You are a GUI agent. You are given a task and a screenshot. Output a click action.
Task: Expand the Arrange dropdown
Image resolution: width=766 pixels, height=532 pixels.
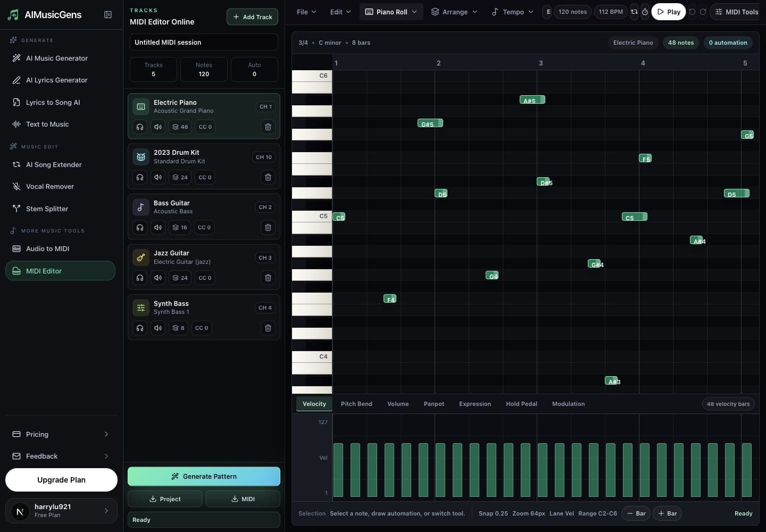point(454,12)
